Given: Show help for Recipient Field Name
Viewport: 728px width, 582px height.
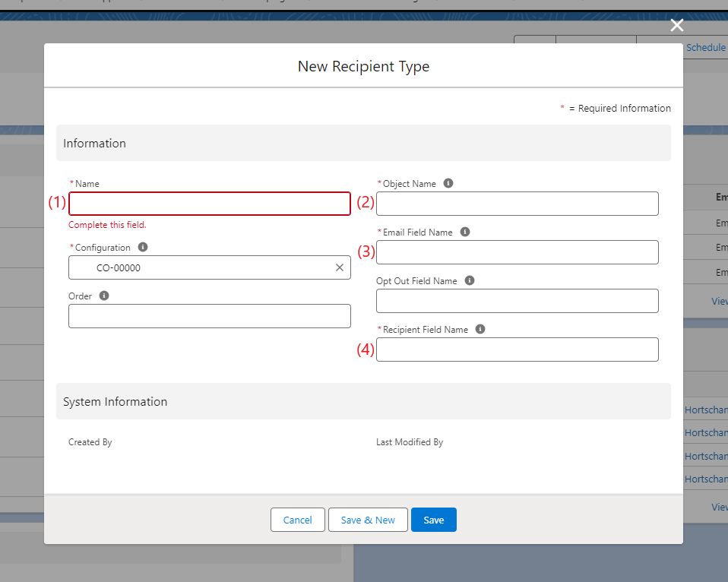Looking at the screenshot, I should [480, 329].
